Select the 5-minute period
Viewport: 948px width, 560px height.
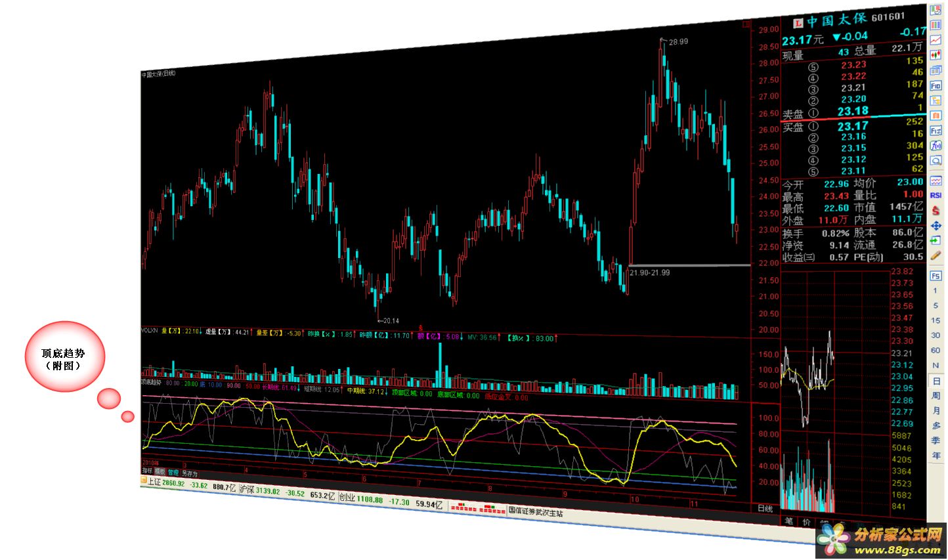coord(936,306)
